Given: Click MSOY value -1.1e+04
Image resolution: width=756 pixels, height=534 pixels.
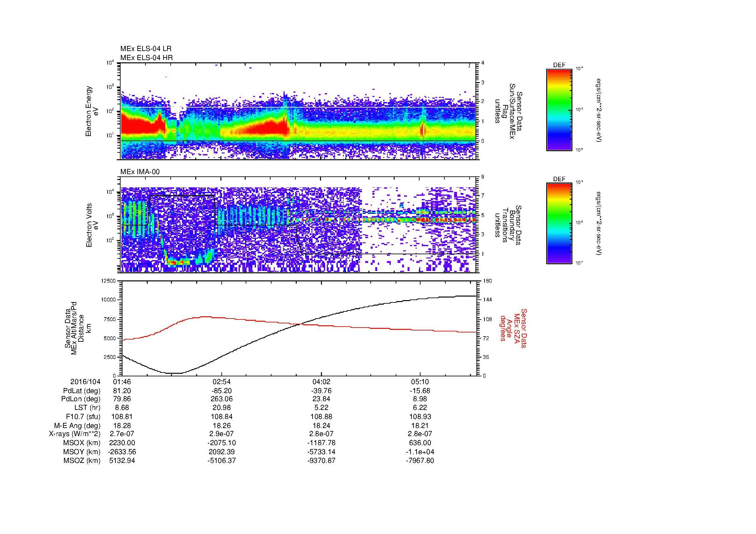Looking at the screenshot, I should 420,452.
